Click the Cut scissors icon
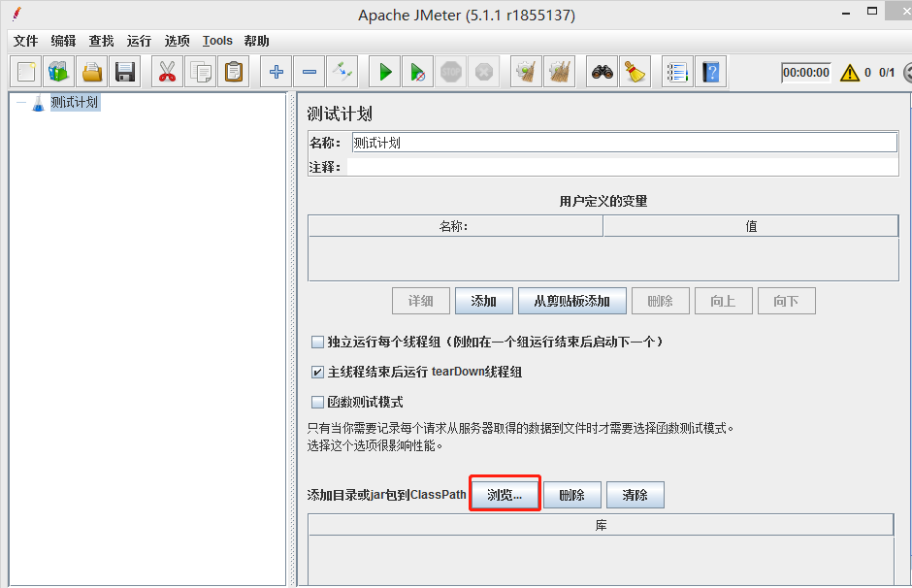 (168, 72)
